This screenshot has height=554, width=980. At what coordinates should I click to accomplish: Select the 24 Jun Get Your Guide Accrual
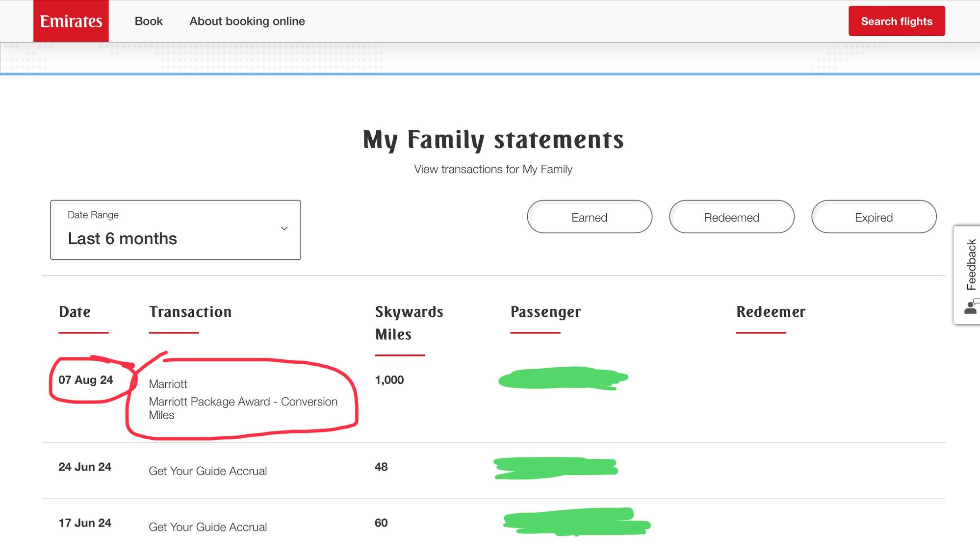point(207,471)
